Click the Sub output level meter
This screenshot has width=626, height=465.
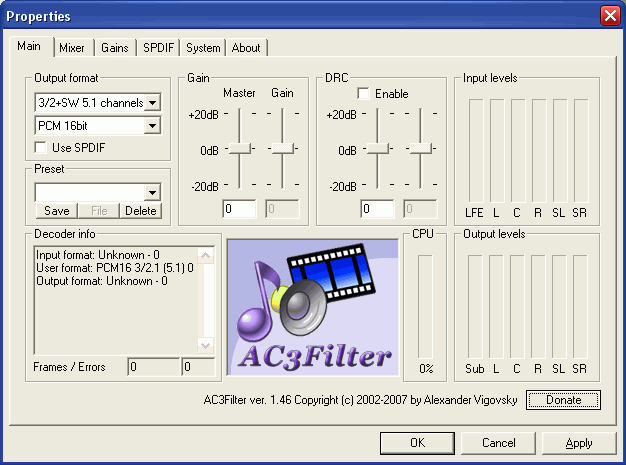pos(475,307)
